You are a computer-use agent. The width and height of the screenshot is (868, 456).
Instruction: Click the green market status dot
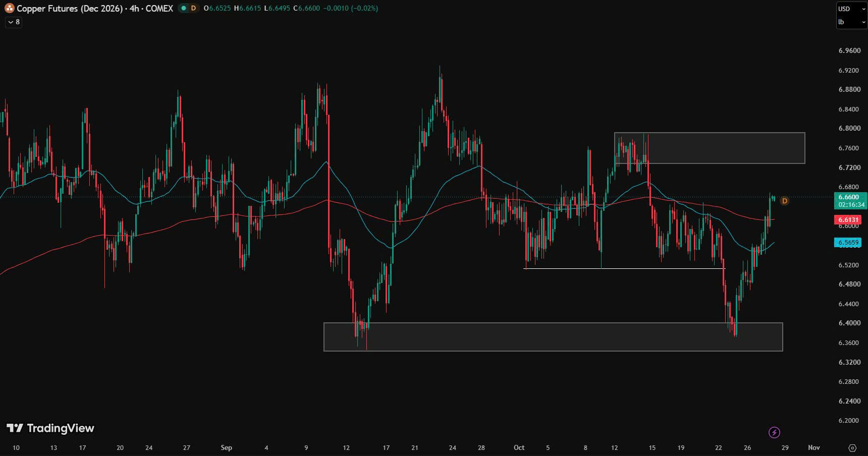click(x=183, y=8)
